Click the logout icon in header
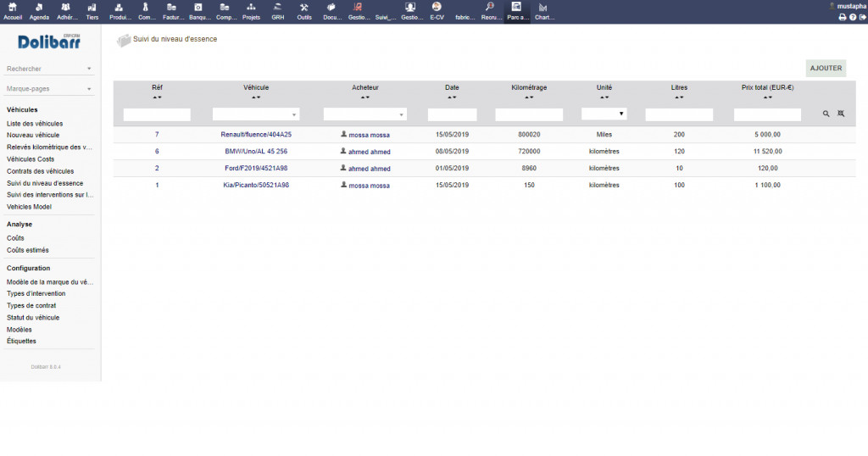Image resolution: width=868 pixels, height=456 pixels. [862, 17]
